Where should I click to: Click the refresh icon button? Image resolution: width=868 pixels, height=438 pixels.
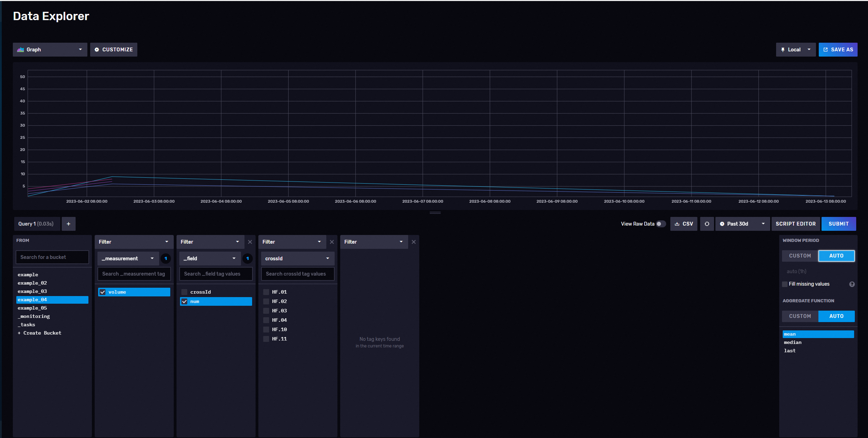(707, 224)
